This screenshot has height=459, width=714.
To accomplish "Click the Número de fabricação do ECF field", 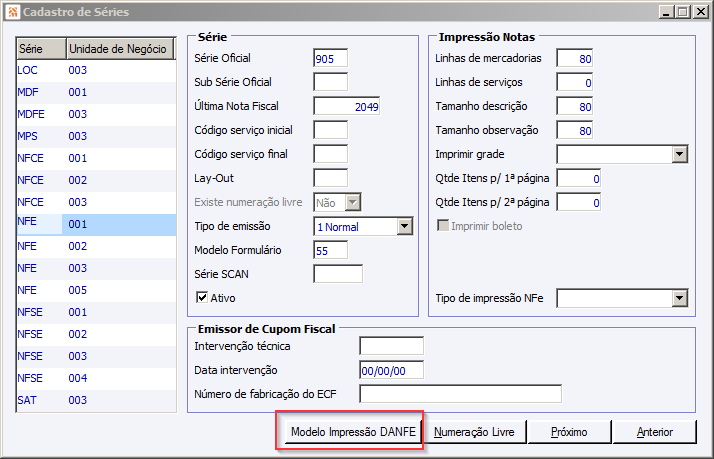I will pos(460,393).
